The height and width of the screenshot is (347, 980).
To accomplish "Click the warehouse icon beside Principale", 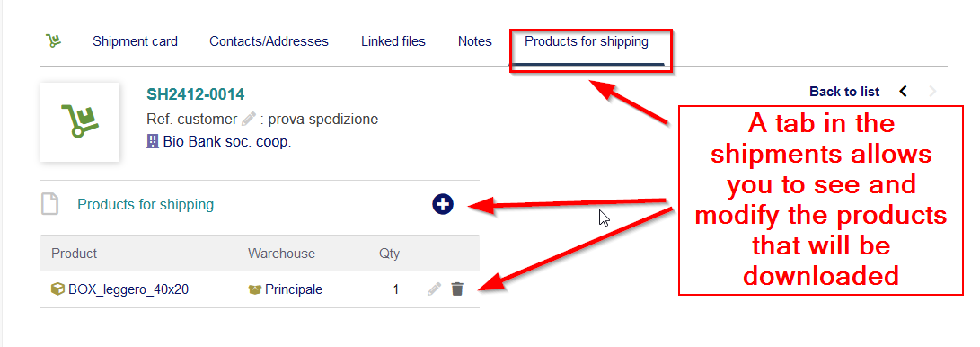I will click(x=254, y=289).
